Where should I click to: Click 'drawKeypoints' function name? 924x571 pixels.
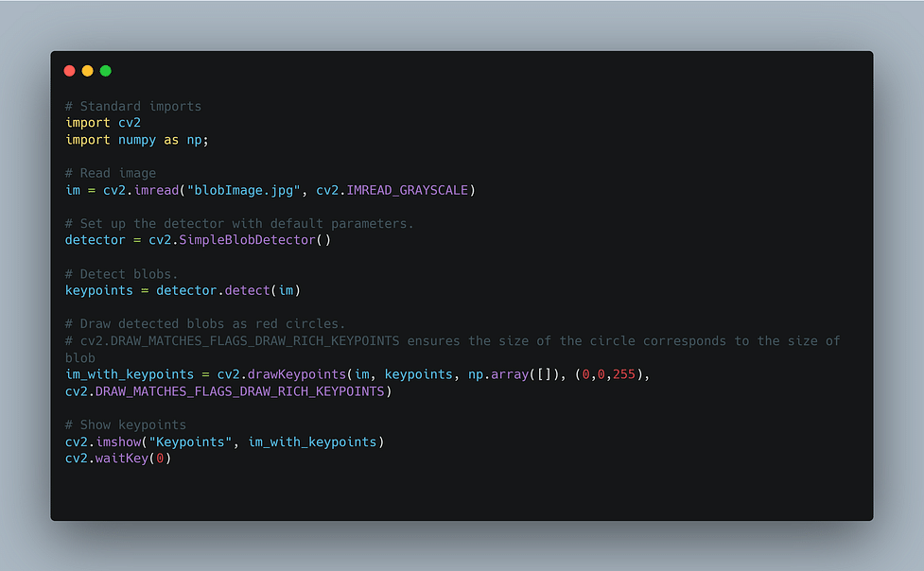click(297, 374)
